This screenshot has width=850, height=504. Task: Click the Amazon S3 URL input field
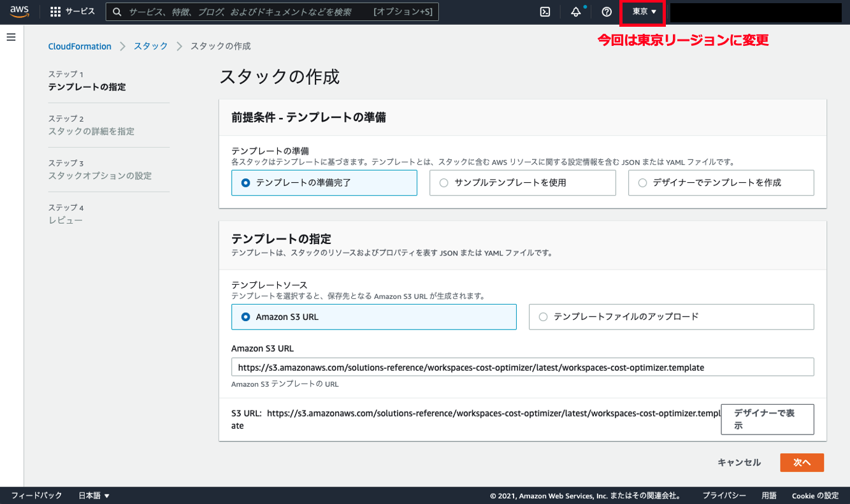[x=522, y=367]
